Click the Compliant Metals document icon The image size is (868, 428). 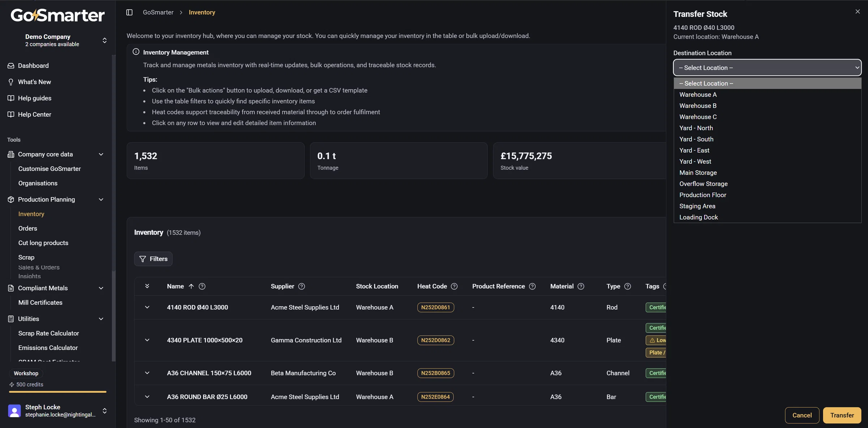(x=11, y=288)
